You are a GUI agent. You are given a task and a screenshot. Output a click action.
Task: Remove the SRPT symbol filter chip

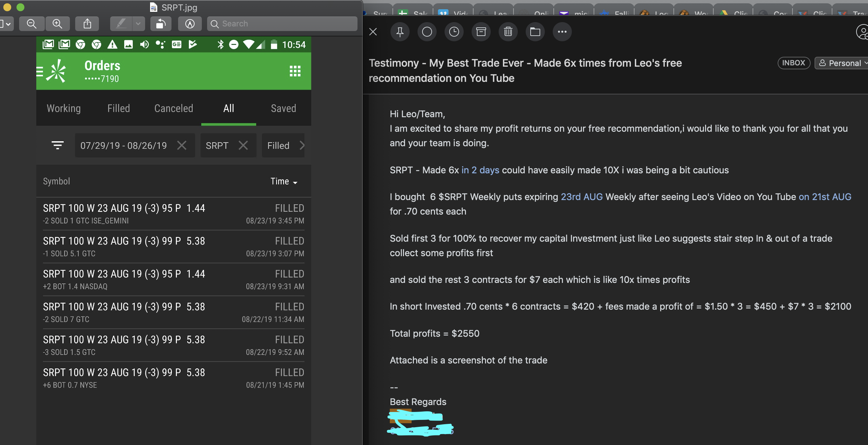(x=243, y=145)
